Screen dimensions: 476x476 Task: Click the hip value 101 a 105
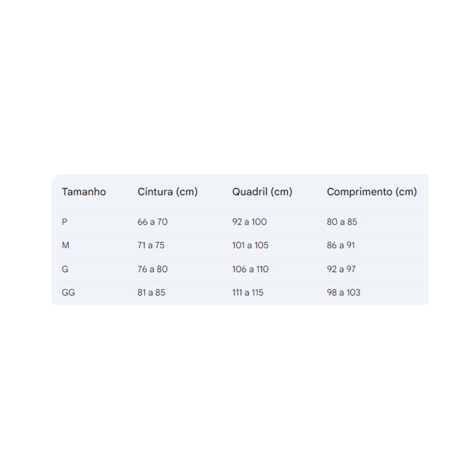click(250, 246)
